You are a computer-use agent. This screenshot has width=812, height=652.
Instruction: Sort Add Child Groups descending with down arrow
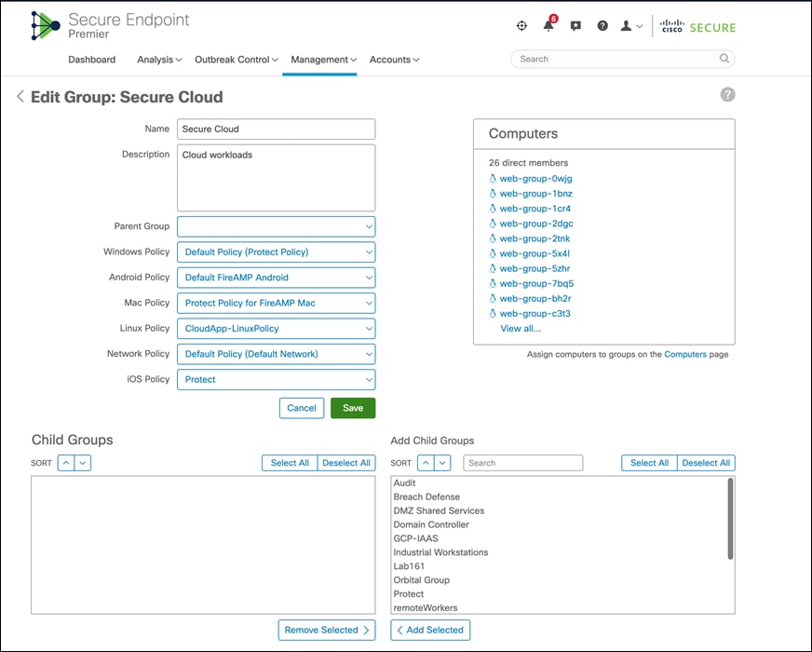coord(442,463)
